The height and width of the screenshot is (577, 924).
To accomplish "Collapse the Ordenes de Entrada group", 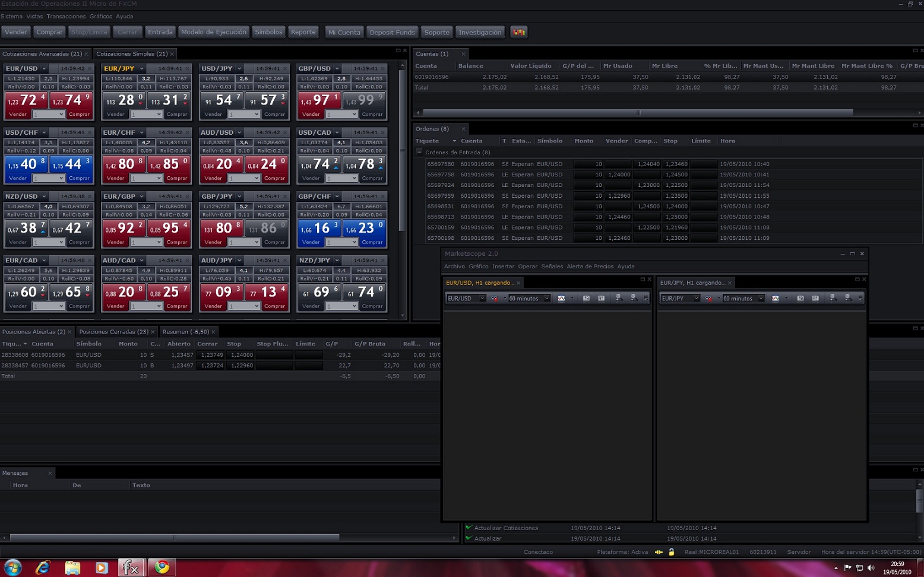I will 419,153.
